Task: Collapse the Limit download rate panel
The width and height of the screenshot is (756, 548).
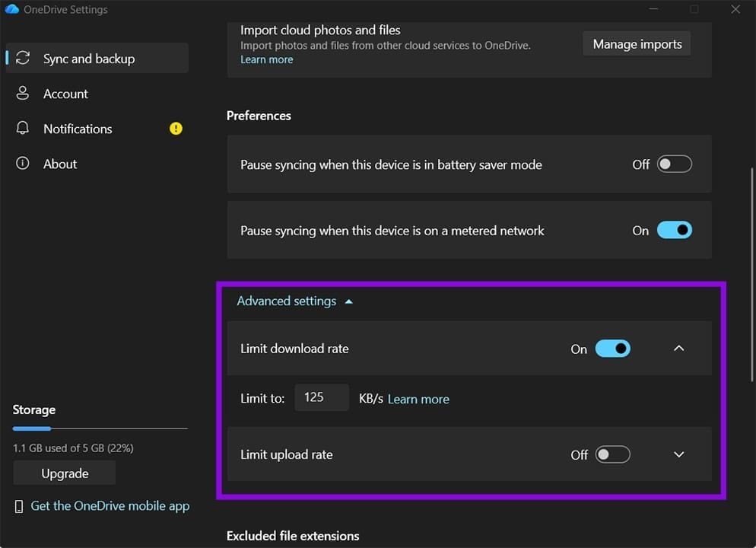Action: [x=679, y=349]
